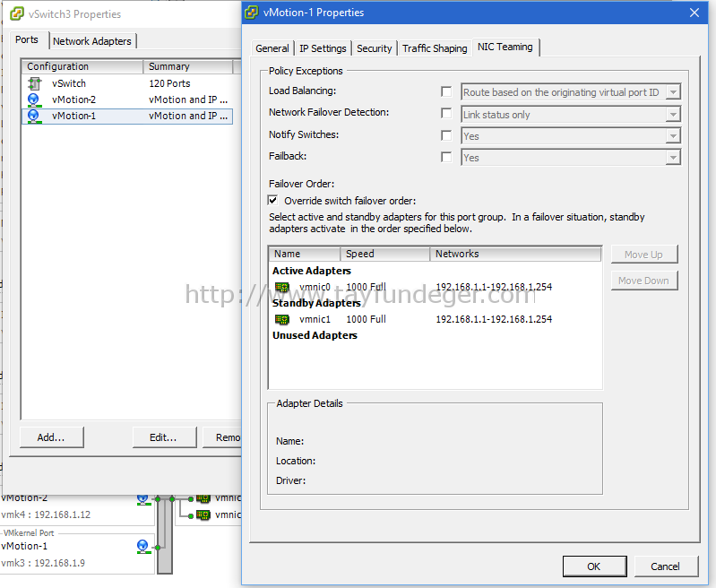Viewport: 716px width, 588px height.
Task: Click the vMotion-1 label in network diagram
Action: 23,547
